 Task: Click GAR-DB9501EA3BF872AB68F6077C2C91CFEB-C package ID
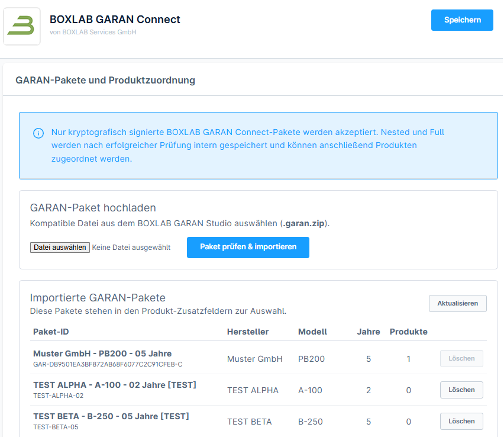(108, 364)
